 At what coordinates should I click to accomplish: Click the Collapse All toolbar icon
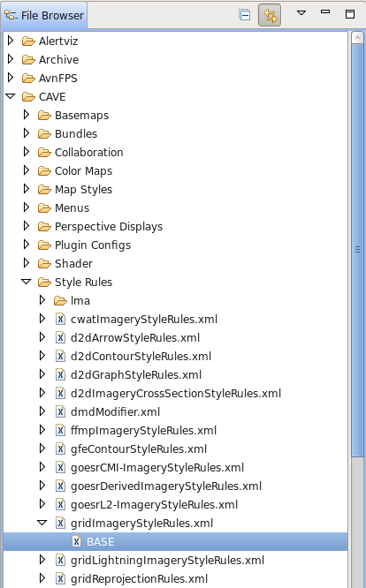[x=244, y=15]
